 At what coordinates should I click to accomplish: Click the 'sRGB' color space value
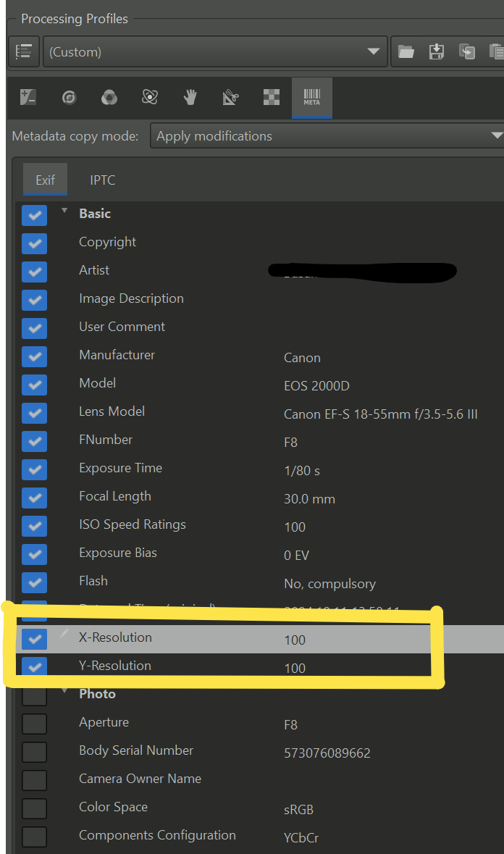tap(299, 810)
